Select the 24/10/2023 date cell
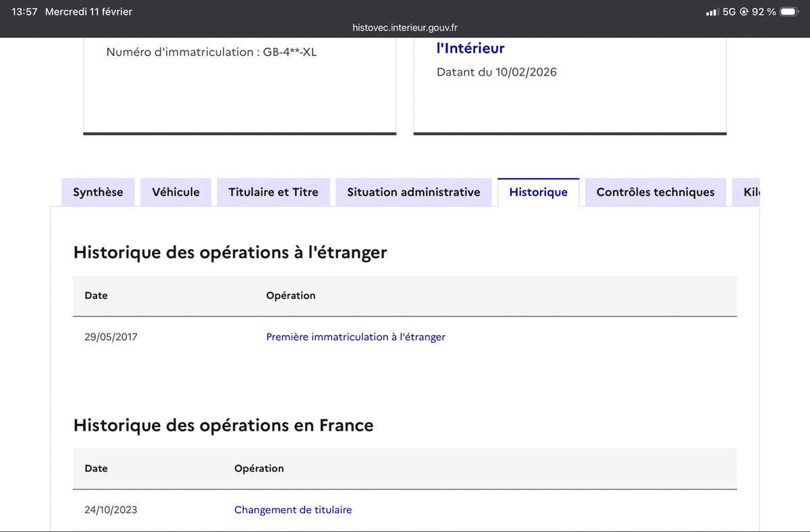Image resolution: width=810 pixels, height=532 pixels. pos(111,510)
